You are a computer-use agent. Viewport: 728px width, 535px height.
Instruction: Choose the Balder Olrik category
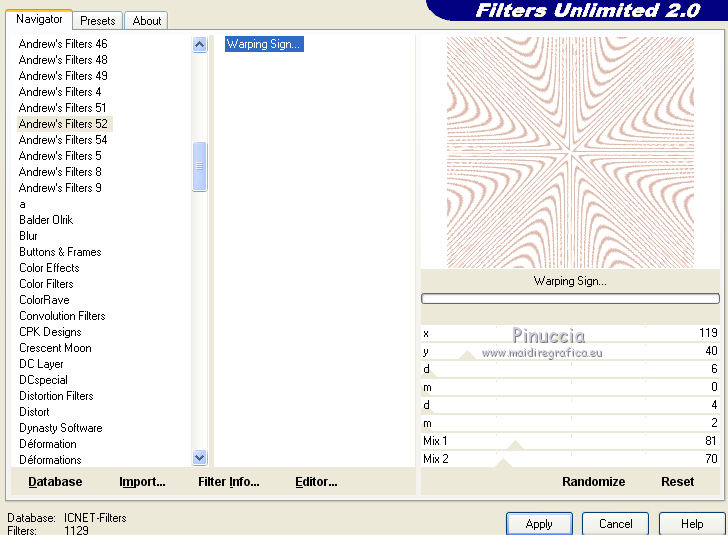coord(46,220)
